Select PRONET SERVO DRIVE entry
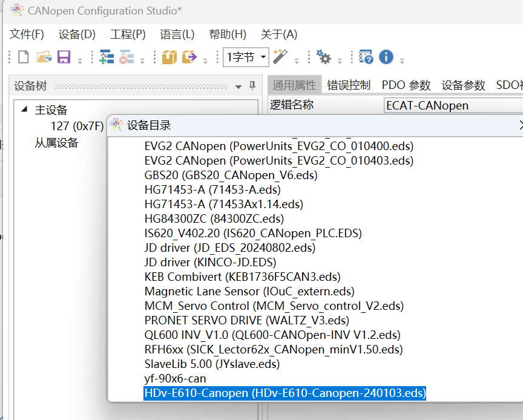Viewport: 523px width, 420px height. (x=247, y=321)
